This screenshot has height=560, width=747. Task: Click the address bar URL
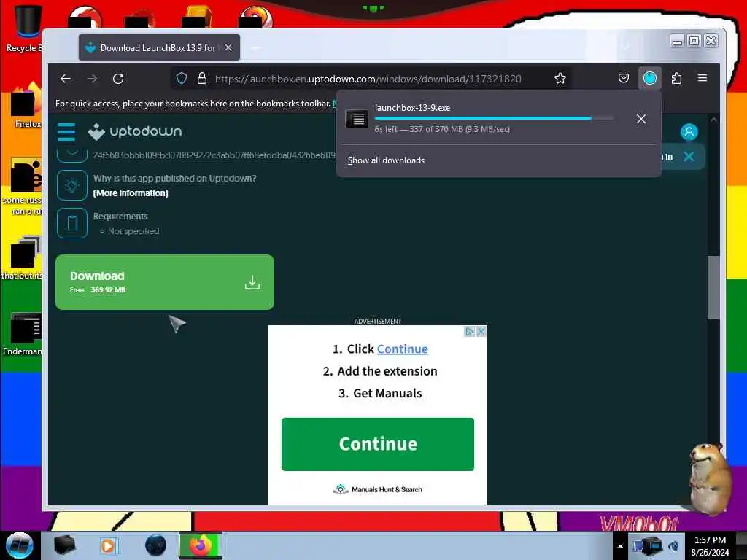coord(368,79)
